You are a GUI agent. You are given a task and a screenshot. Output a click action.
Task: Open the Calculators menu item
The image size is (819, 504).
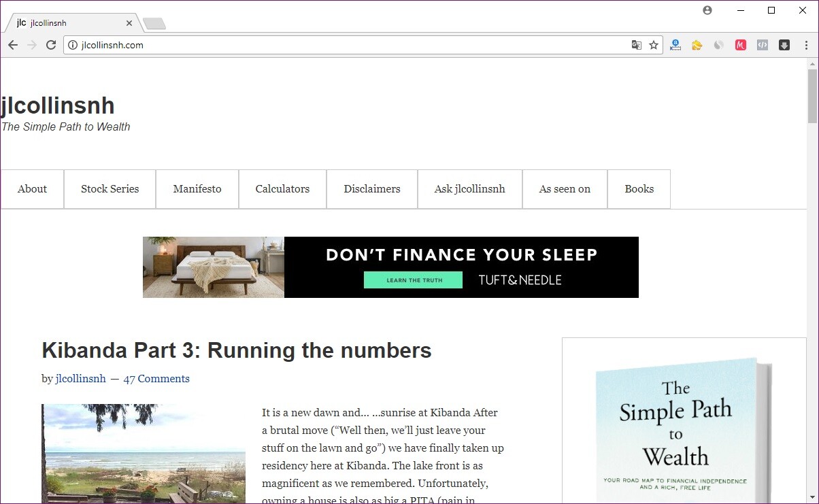(282, 189)
